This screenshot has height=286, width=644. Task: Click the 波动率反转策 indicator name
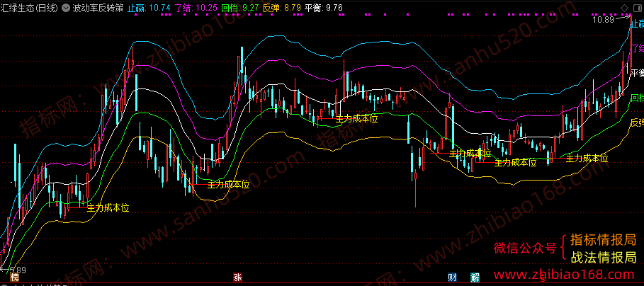click(x=97, y=8)
